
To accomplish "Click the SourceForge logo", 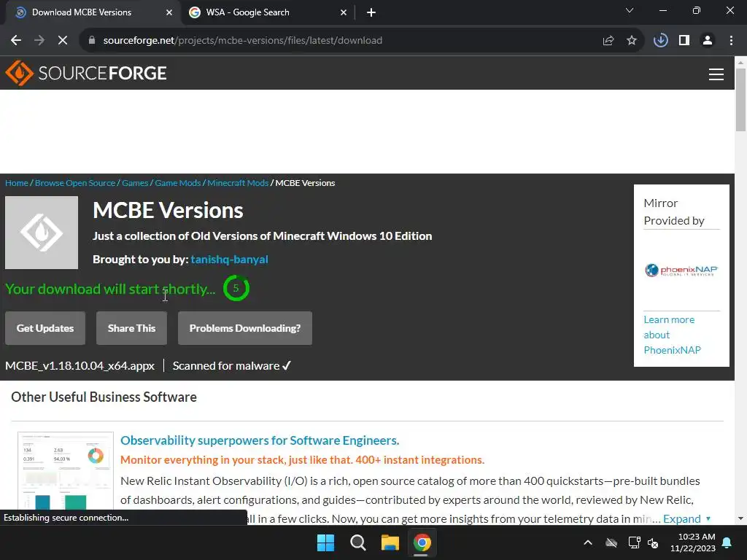I will [86, 74].
